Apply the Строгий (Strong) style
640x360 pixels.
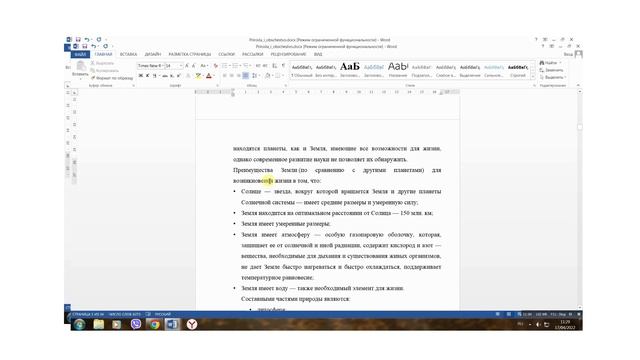tap(518, 70)
